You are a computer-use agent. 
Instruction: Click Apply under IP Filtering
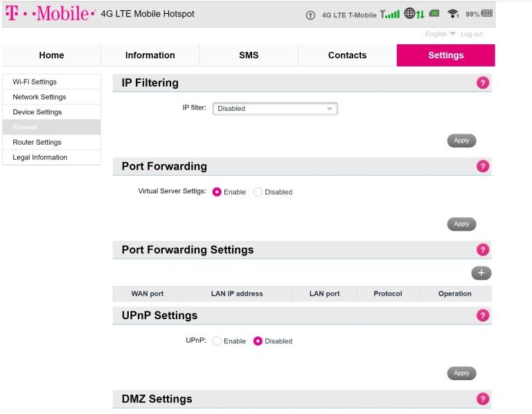(461, 141)
